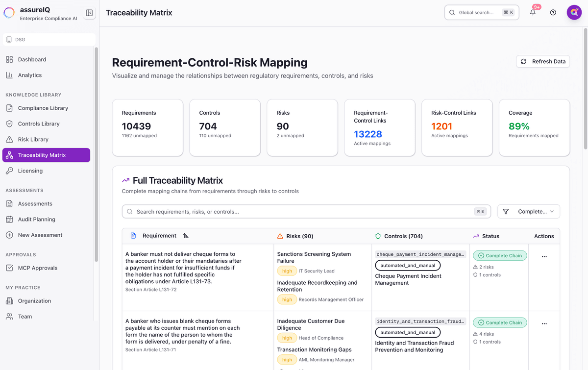588x370 pixels.
Task: Click refresh arrows icon in Refresh Data
Action: click(524, 61)
